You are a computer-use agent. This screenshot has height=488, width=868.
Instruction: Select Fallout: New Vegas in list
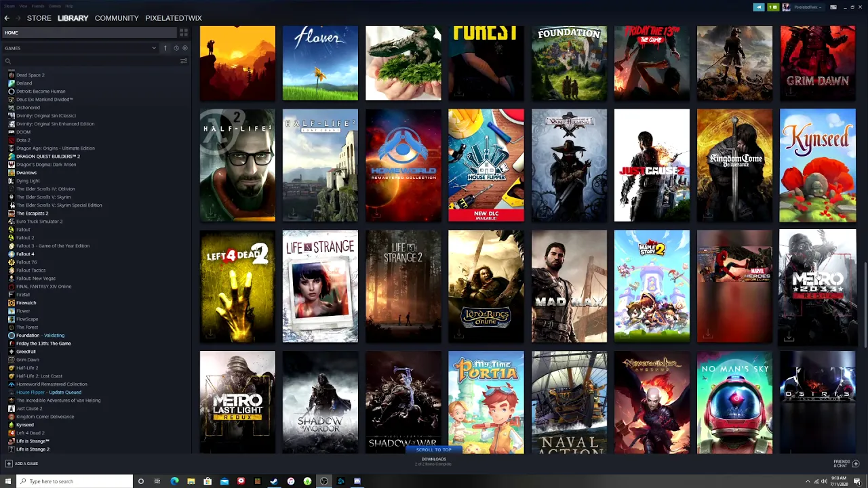click(x=36, y=279)
